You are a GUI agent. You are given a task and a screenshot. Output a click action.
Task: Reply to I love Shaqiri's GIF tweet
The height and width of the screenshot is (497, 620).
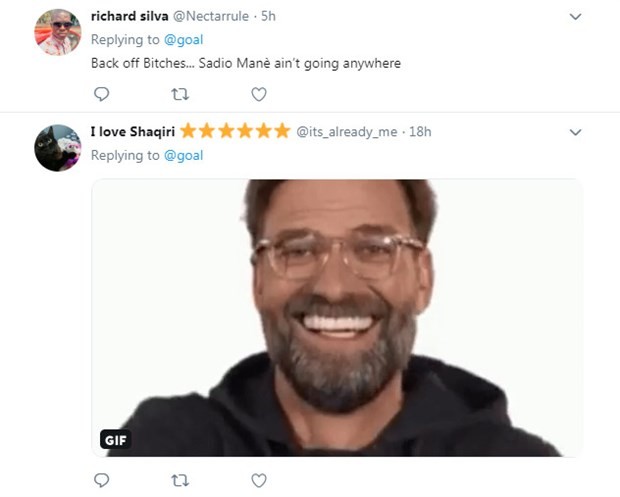point(101,481)
